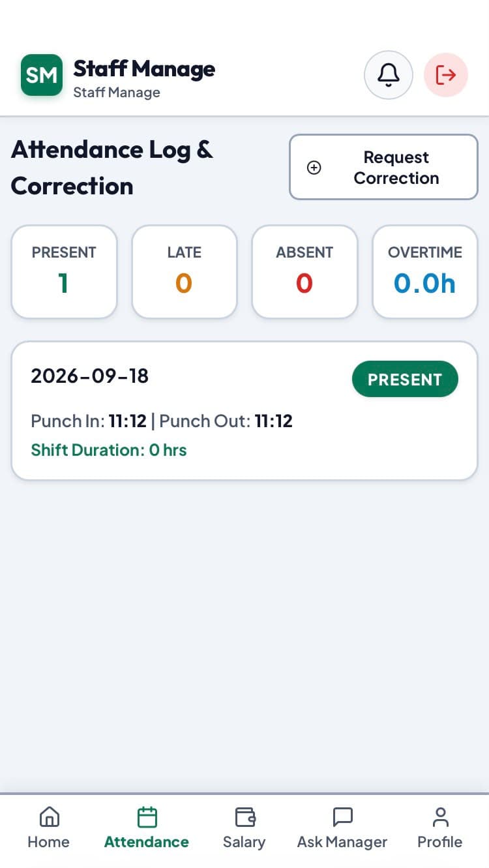Tap the OVERTIME hours card
489x868 pixels.
tap(425, 272)
